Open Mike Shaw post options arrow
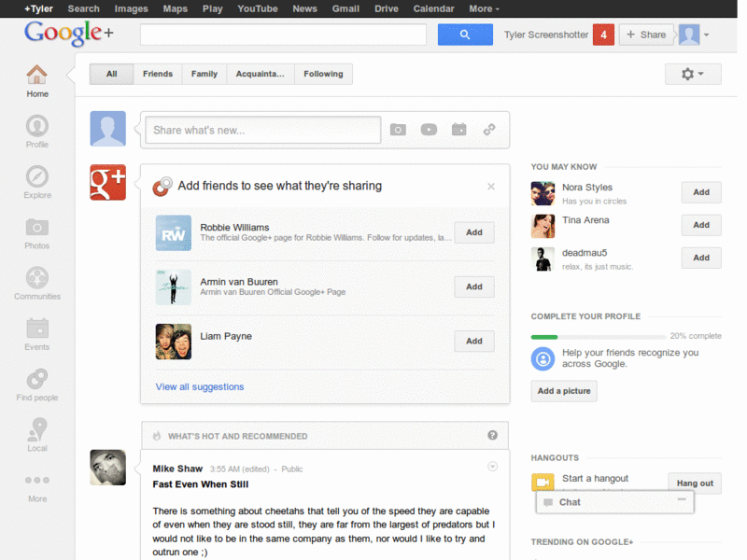 (493, 467)
